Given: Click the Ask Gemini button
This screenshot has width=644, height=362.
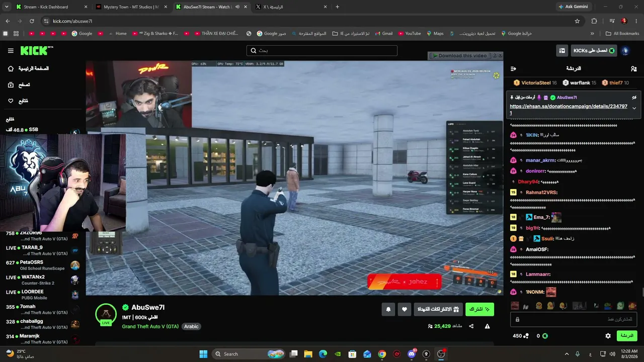Looking at the screenshot, I should pos(573,7).
